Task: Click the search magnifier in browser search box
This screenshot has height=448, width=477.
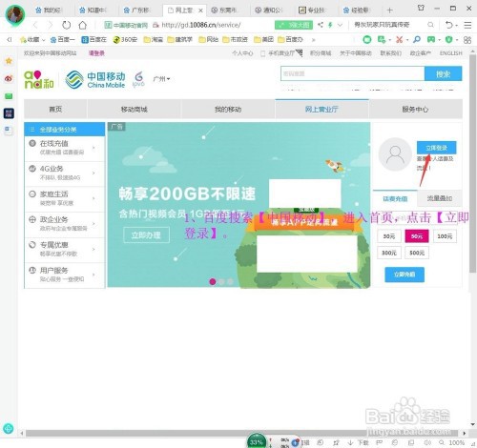Action: coord(430,25)
